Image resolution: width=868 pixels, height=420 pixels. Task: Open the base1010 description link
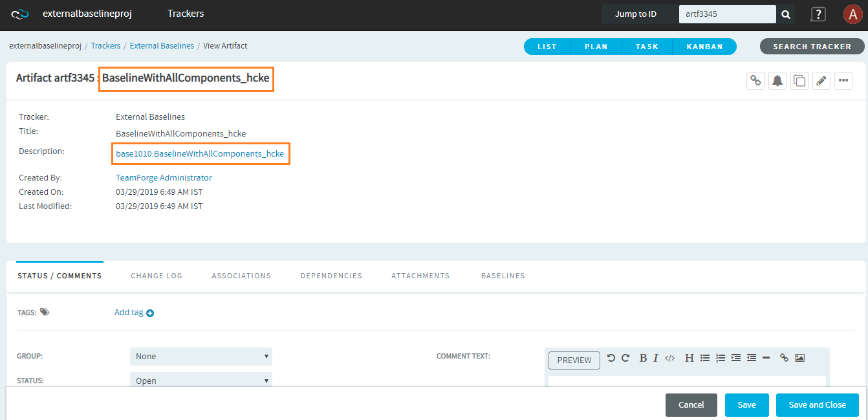pyautogui.click(x=200, y=154)
